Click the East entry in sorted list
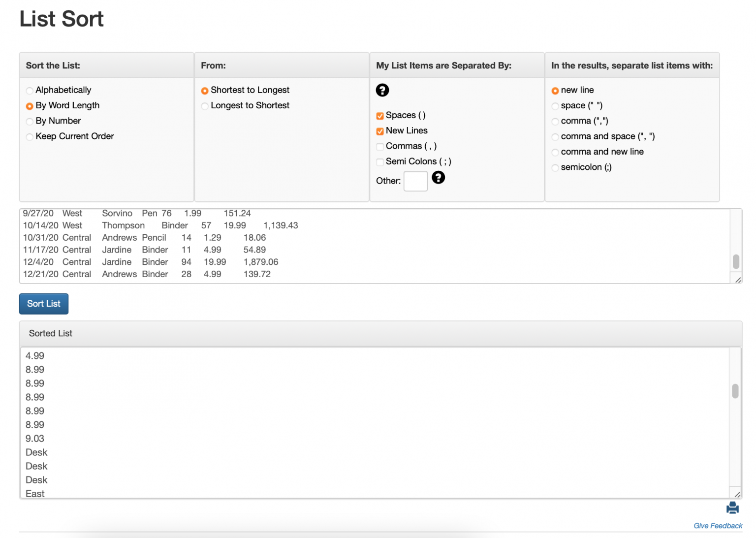 (x=35, y=494)
